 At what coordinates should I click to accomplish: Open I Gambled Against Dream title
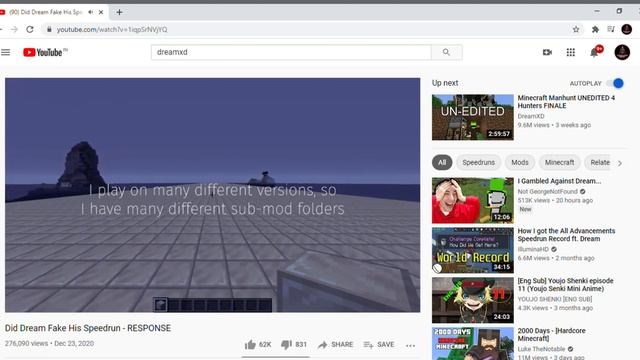click(x=559, y=181)
